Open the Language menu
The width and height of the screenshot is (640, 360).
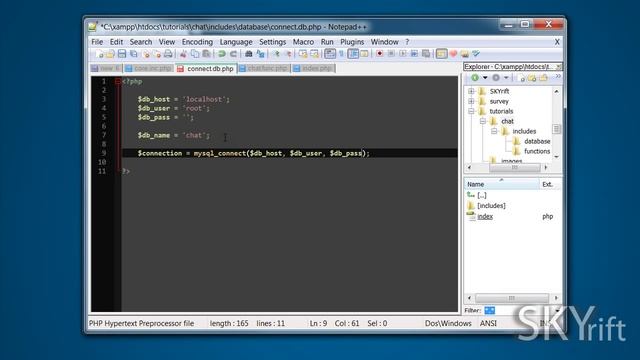click(x=236, y=42)
